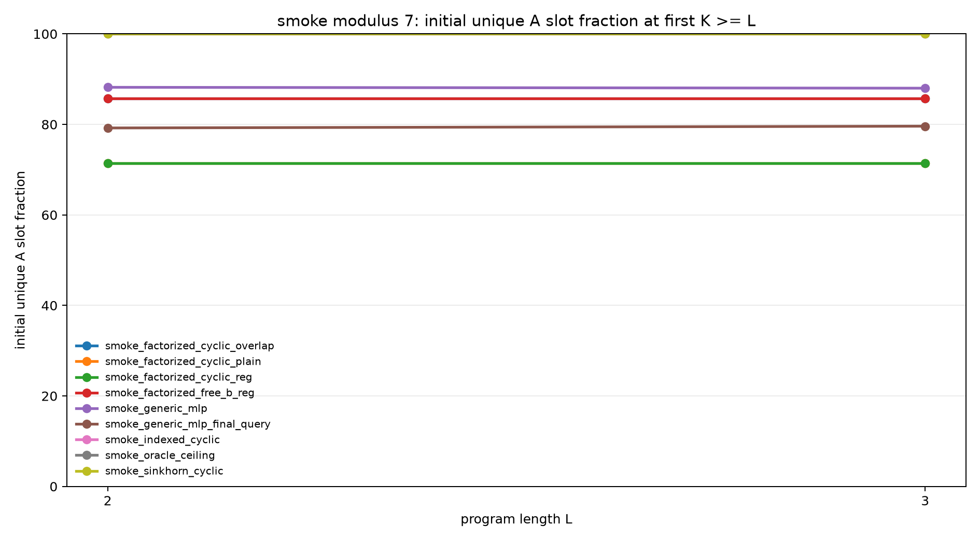Click the chart title text
This screenshot has width=980, height=541.
516,21
